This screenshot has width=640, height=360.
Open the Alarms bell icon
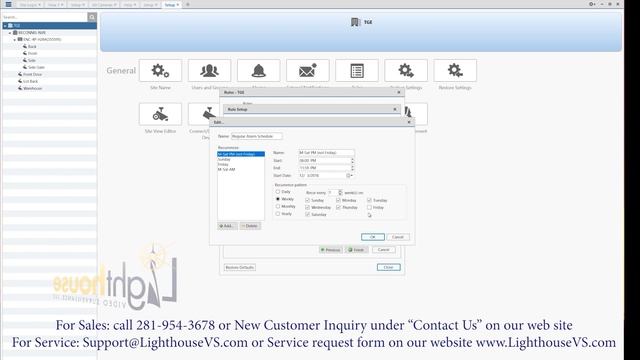259,71
